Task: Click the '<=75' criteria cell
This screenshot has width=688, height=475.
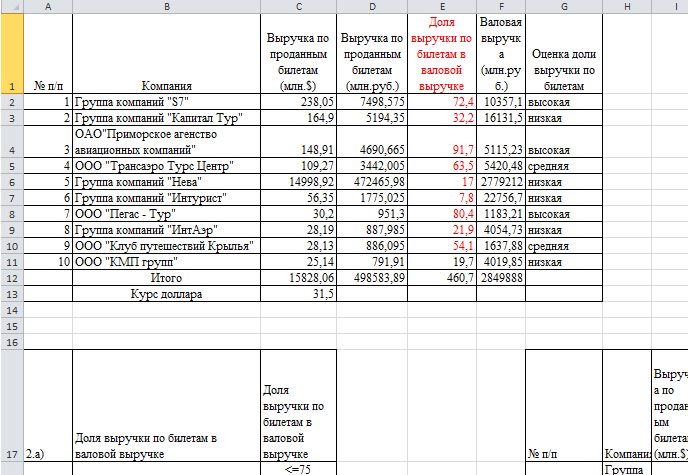Action: [x=299, y=468]
